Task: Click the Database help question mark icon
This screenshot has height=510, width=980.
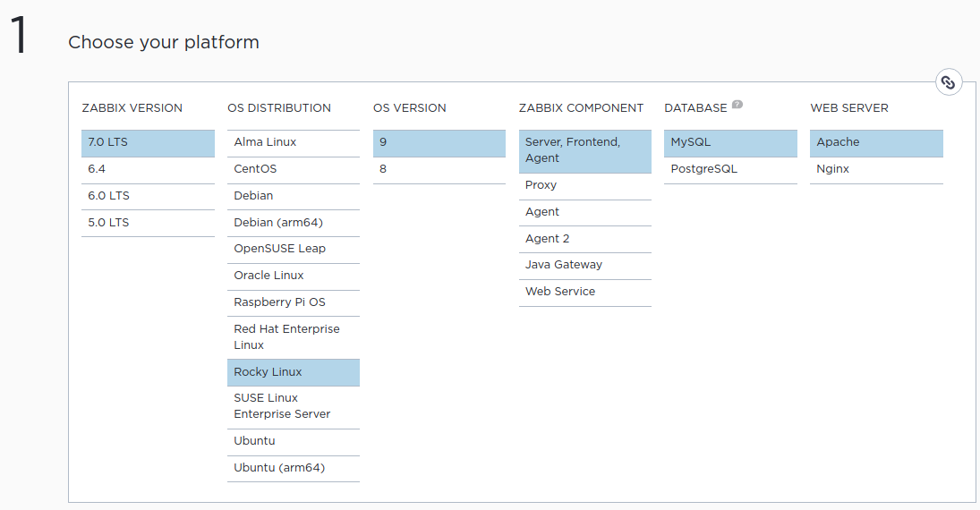Action: click(737, 105)
